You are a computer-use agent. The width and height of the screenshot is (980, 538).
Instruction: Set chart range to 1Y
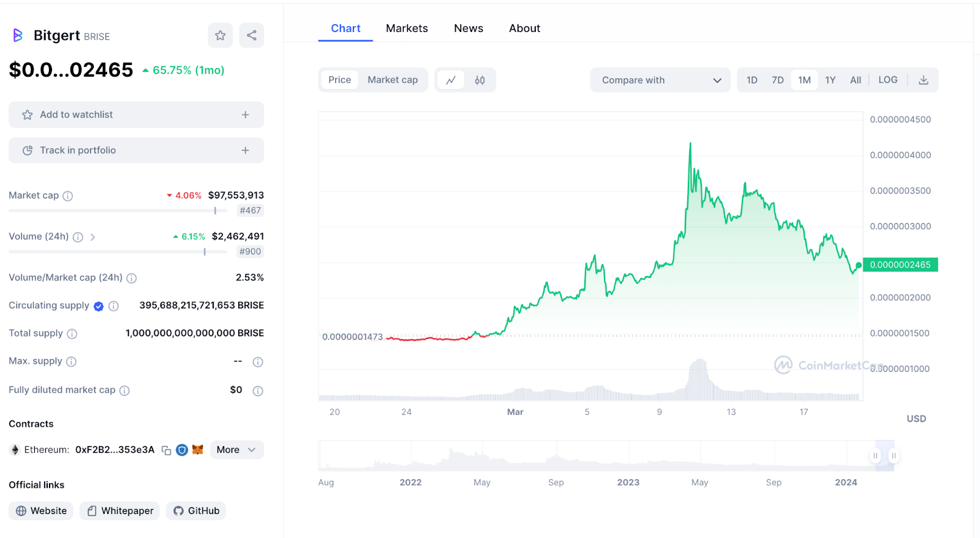point(831,80)
